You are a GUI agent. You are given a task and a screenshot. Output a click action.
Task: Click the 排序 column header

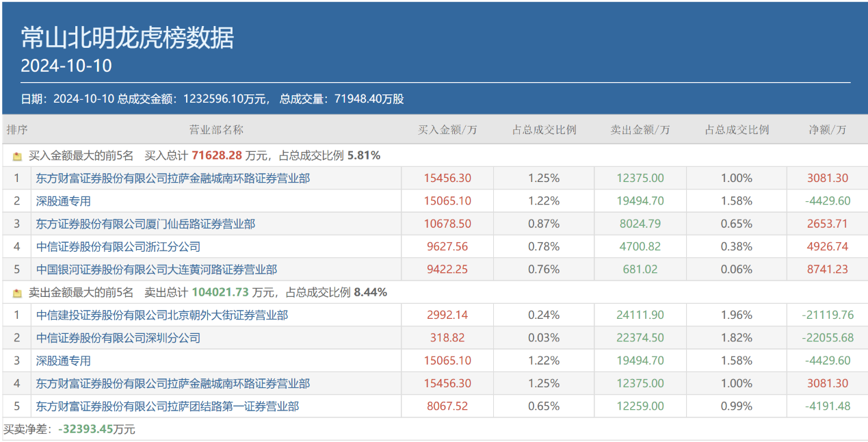click(x=17, y=130)
